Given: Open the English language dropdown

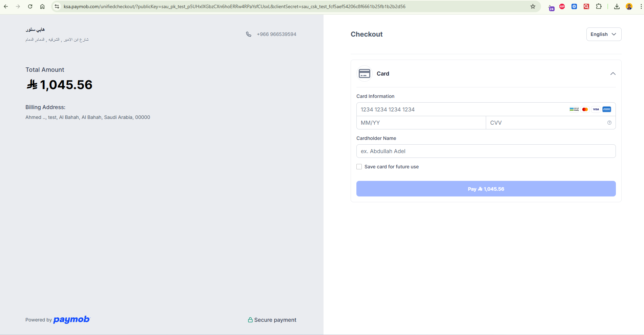Looking at the screenshot, I should (x=603, y=34).
